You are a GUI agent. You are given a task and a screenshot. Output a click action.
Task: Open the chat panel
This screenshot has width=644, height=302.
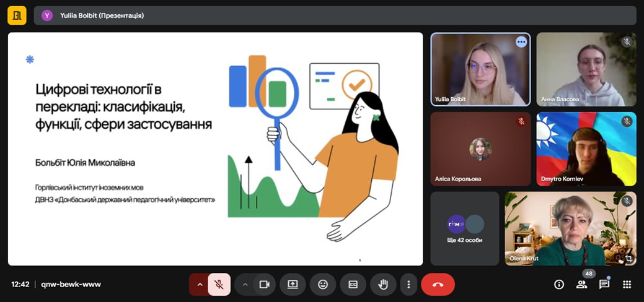604,284
